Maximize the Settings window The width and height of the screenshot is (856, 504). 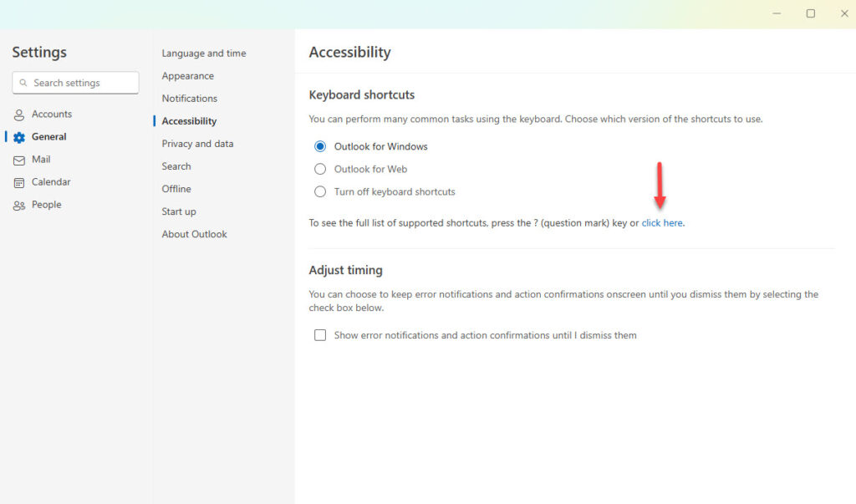(811, 13)
